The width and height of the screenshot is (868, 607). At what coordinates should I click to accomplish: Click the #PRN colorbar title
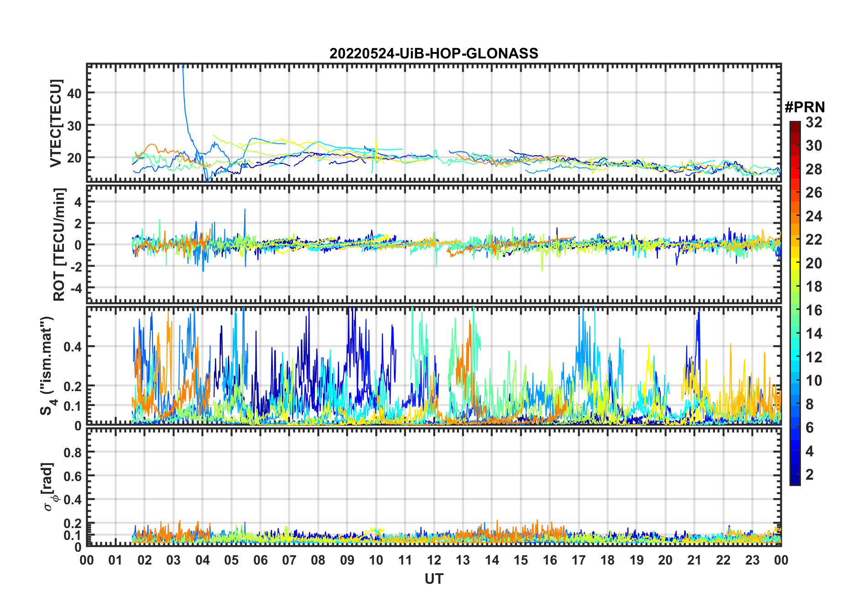(x=805, y=107)
